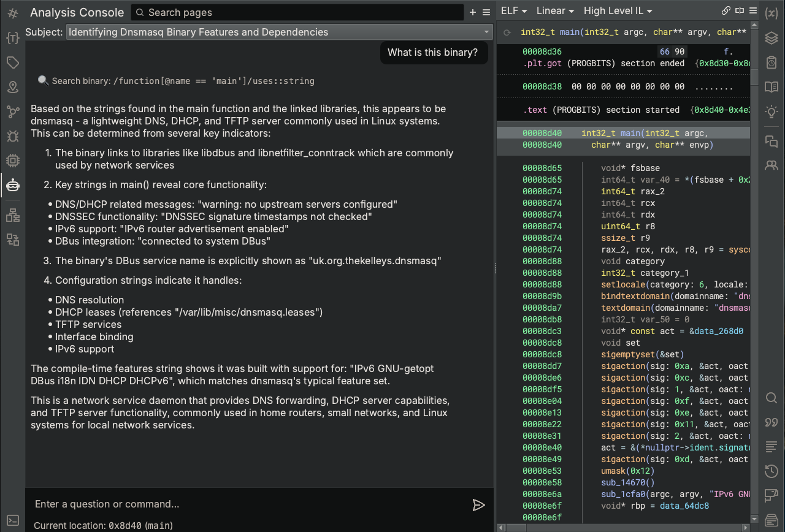Click the sigemptyset(&set) line
This screenshot has width=785, height=532.
click(x=642, y=354)
